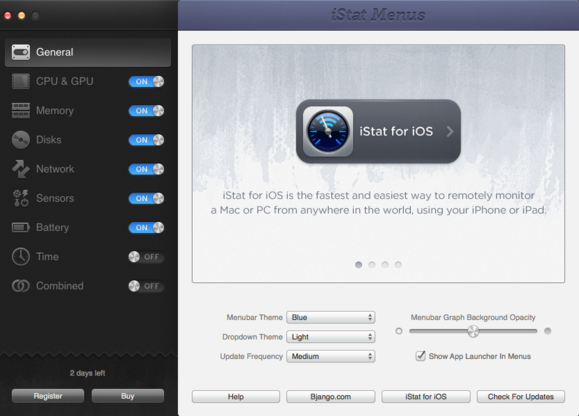Select the Memory RAM sticks icon
579x416 pixels.
point(21,111)
